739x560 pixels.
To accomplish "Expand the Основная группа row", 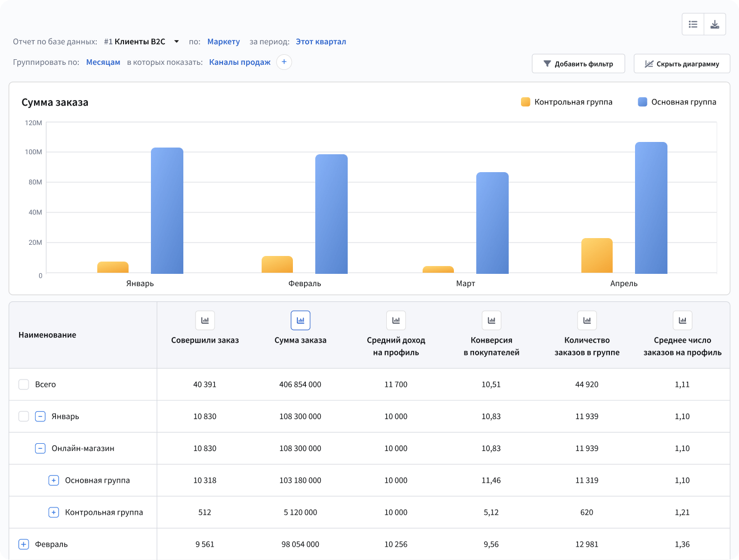I will [54, 480].
